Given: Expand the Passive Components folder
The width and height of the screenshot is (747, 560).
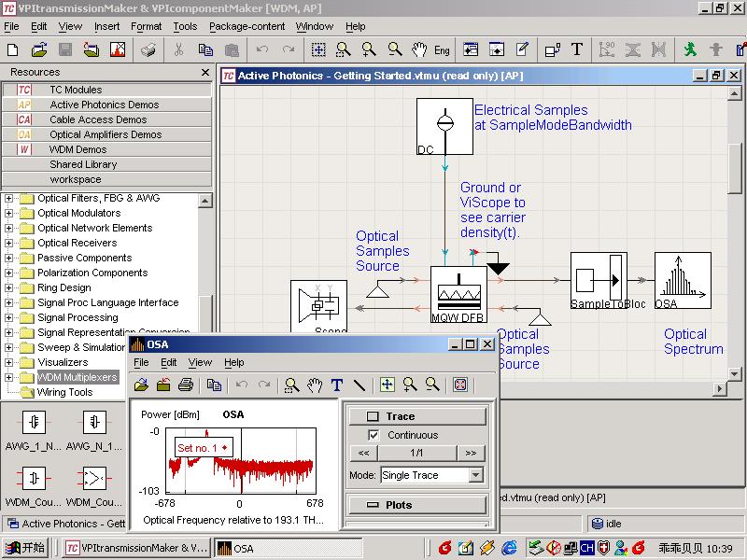Looking at the screenshot, I should (8, 258).
